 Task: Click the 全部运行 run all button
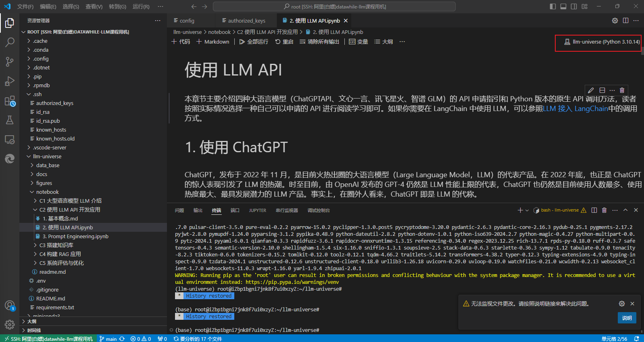(x=254, y=42)
